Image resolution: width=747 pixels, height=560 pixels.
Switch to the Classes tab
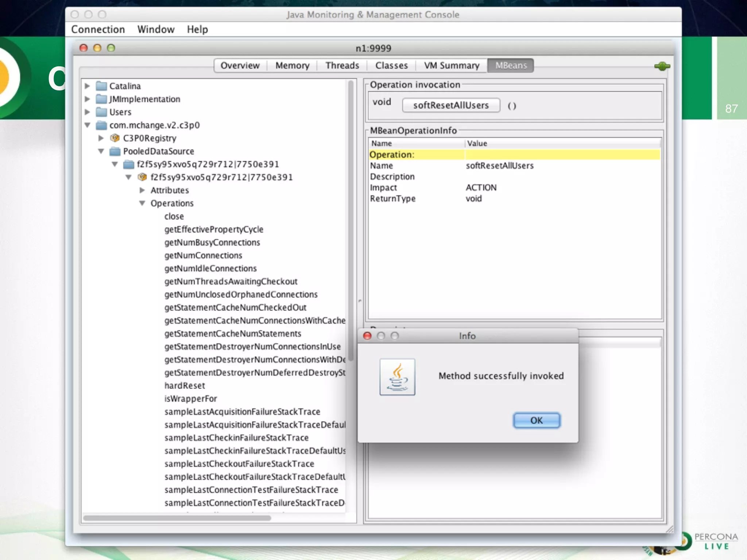[x=391, y=66]
